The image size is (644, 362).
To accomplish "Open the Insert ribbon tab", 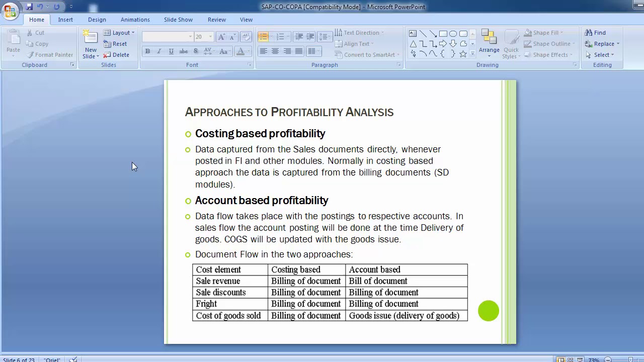I will [x=65, y=20].
